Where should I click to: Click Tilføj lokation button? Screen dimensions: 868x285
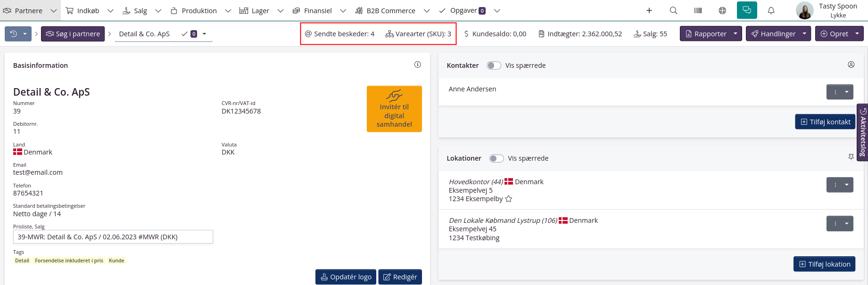pyautogui.click(x=824, y=264)
